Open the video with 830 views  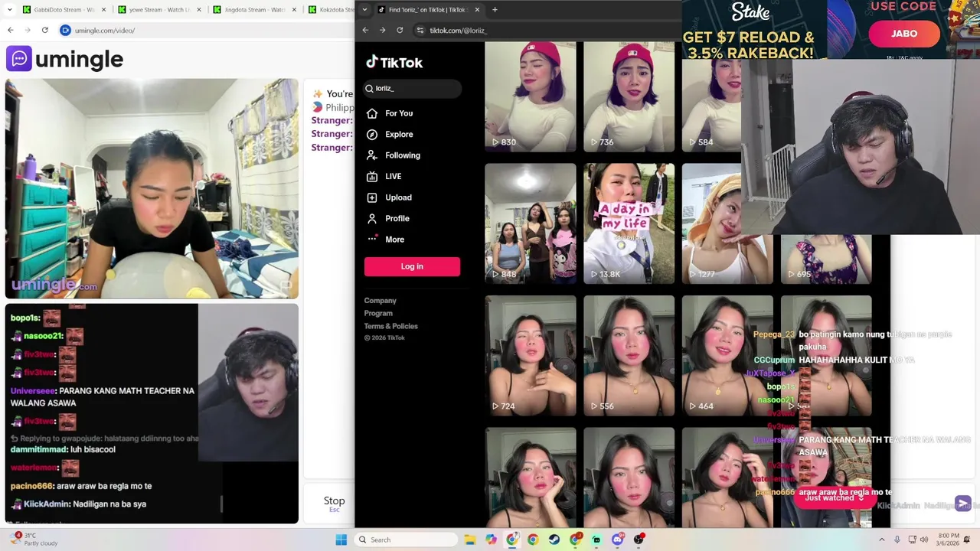pos(530,96)
